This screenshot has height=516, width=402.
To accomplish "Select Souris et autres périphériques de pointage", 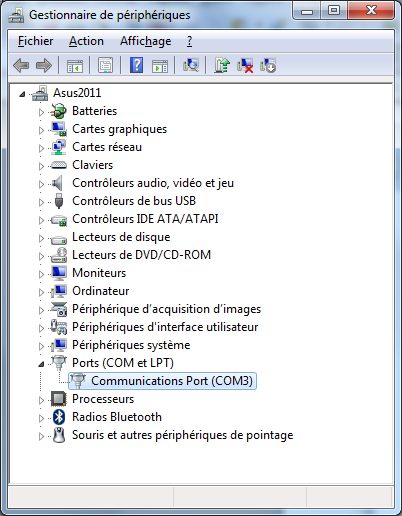I will 183,435.
